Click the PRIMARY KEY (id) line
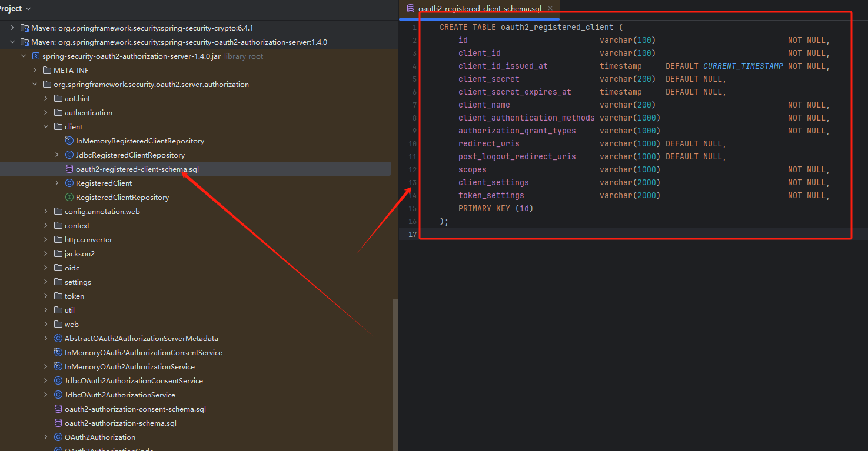The image size is (868, 451). coord(496,208)
